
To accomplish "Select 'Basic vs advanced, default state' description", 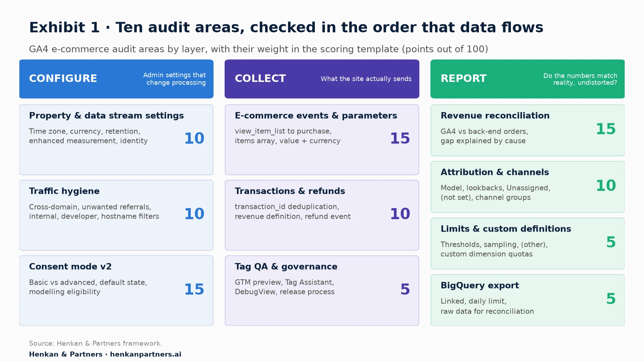I will pos(88,287).
